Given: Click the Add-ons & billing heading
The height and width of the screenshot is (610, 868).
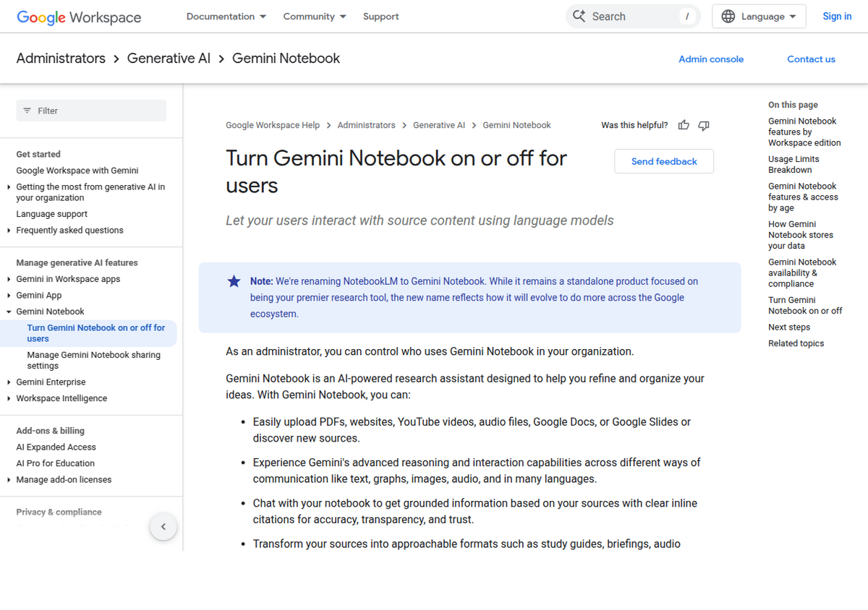Looking at the screenshot, I should [x=51, y=431].
